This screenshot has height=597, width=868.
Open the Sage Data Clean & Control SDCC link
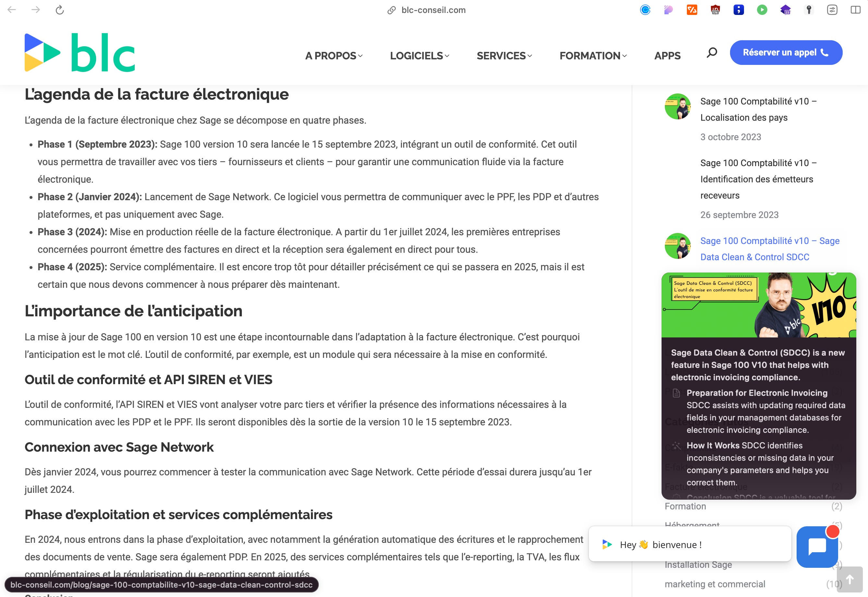click(770, 249)
